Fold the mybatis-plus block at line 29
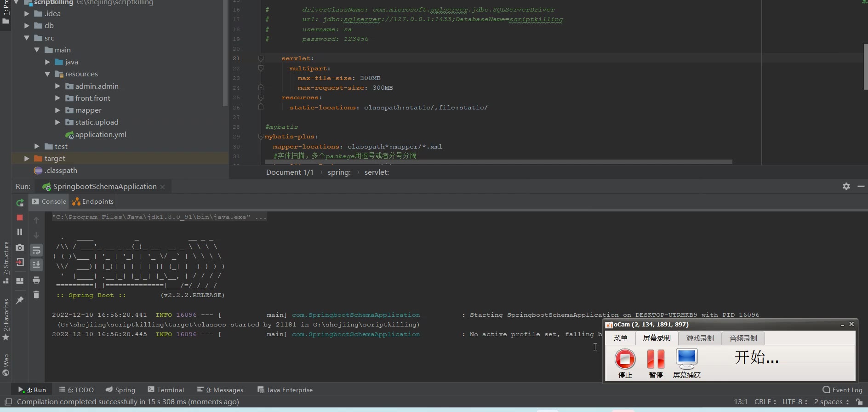Screen dimensions: 868x412 [261, 137]
